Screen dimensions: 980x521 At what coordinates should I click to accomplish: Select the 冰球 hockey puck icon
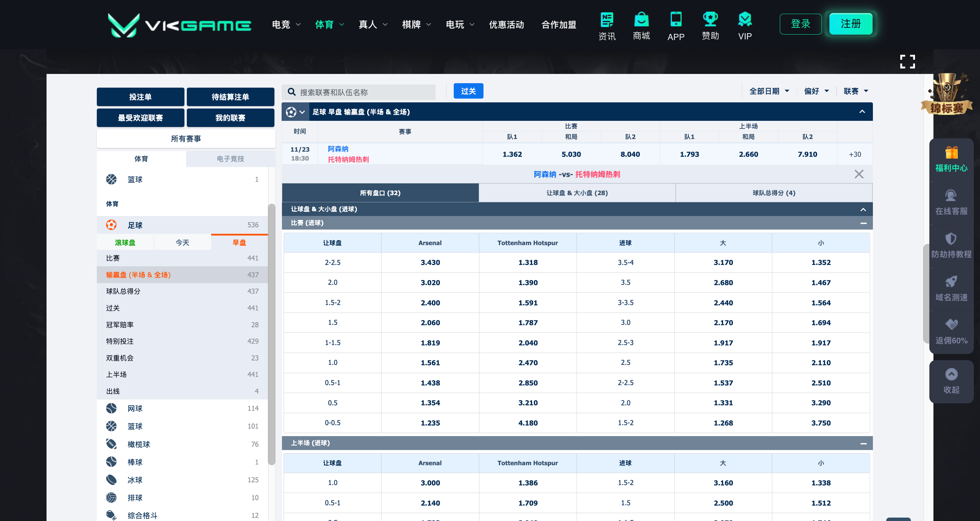111,480
